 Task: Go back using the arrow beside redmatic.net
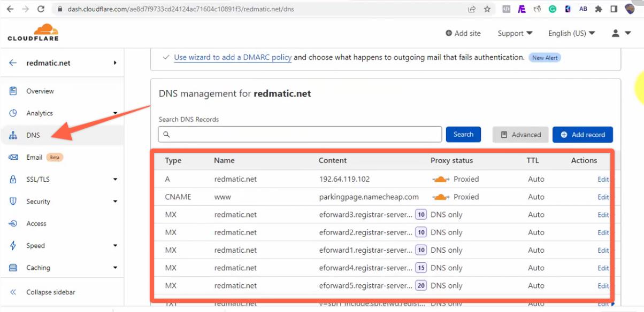click(x=13, y=63)
